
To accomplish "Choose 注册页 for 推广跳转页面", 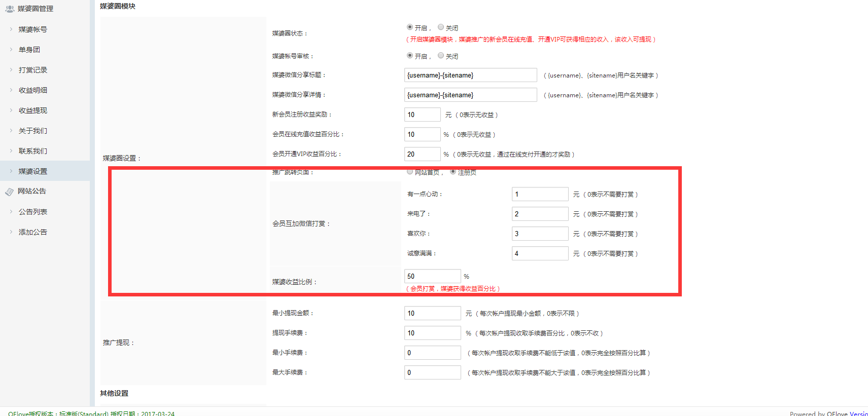I will pos(453,171).
